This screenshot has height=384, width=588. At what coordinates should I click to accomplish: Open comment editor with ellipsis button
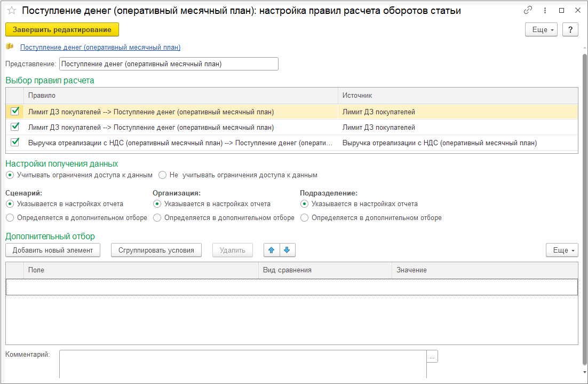click(x=432, y=356)
